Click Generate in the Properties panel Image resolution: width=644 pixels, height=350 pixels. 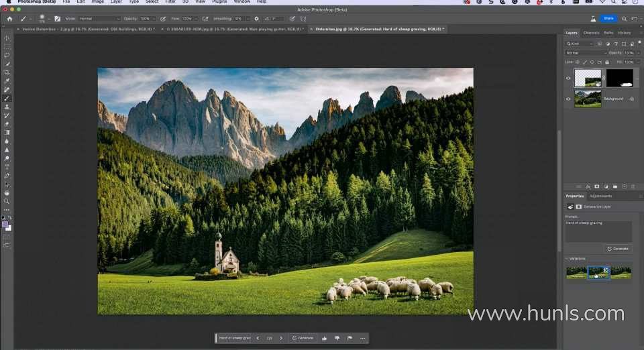pos(618,249)
